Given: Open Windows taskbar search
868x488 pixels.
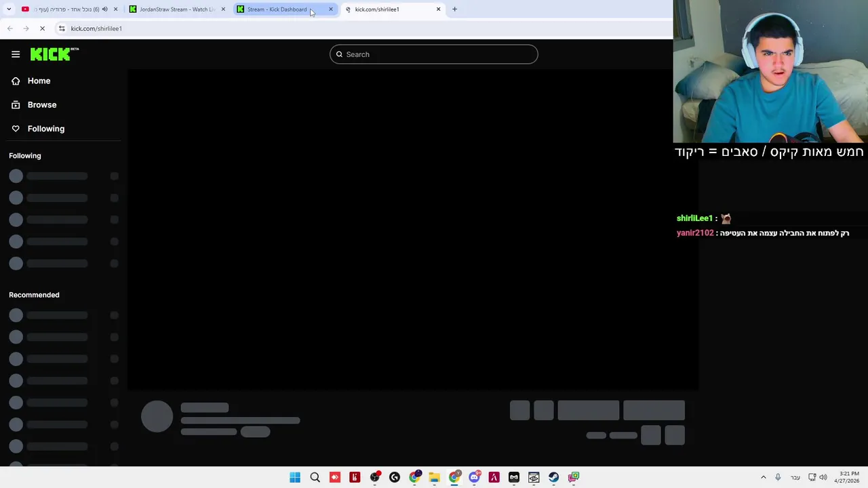Looking at the screenshot, I should tap(315, 477).
